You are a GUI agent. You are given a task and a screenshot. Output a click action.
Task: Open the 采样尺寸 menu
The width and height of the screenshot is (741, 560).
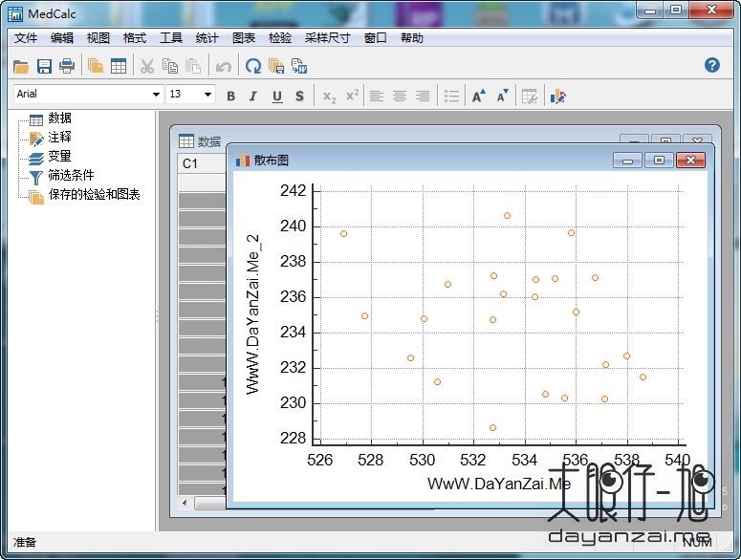click(328, 38)
